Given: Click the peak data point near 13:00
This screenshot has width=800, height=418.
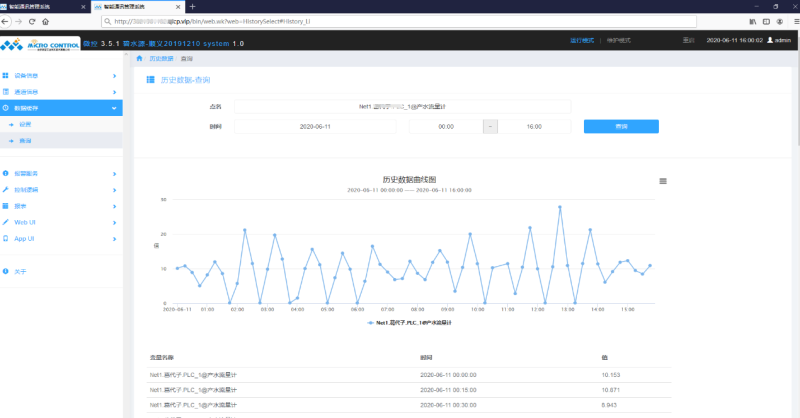Looking at the screenshot, I should [560, 207].
